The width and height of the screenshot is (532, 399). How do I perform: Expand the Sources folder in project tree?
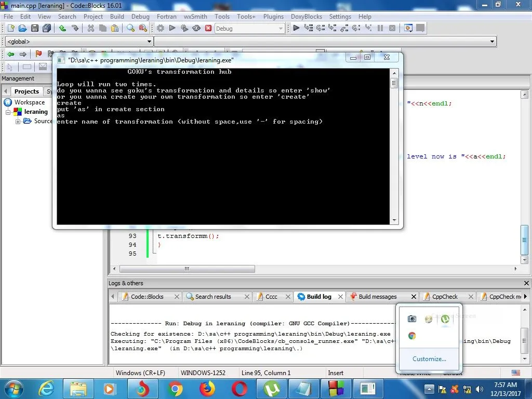point(18,121)
